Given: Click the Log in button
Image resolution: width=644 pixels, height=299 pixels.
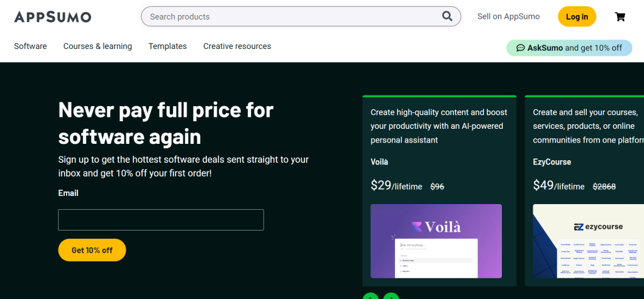Looking at the screenshot, I should coord(577,17).
